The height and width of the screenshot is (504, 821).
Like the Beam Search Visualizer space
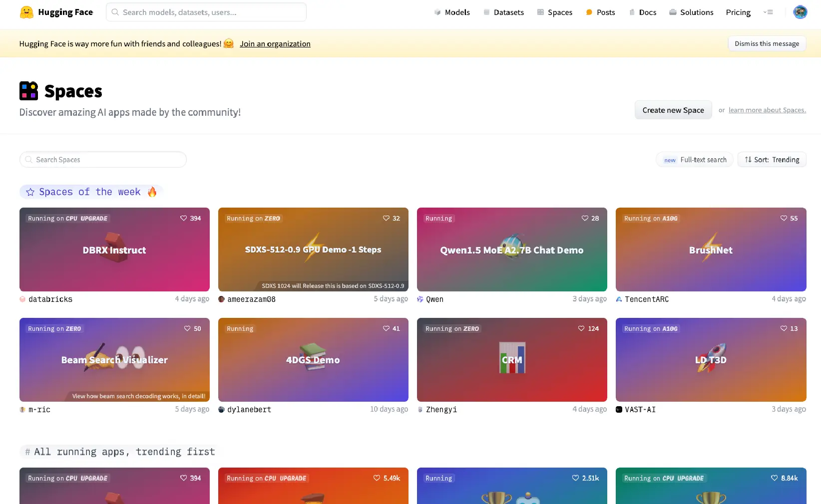point(187,328)
